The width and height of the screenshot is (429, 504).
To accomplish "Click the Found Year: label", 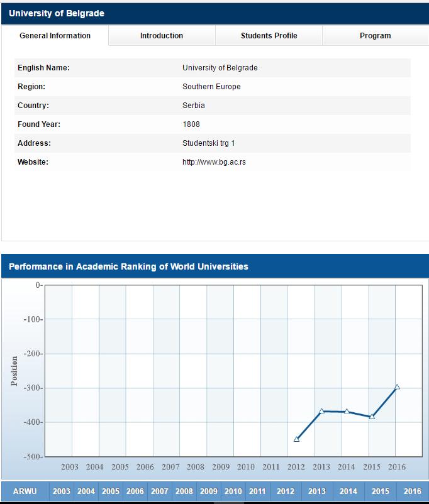I will pyautogui.click(x=39, y=124).
